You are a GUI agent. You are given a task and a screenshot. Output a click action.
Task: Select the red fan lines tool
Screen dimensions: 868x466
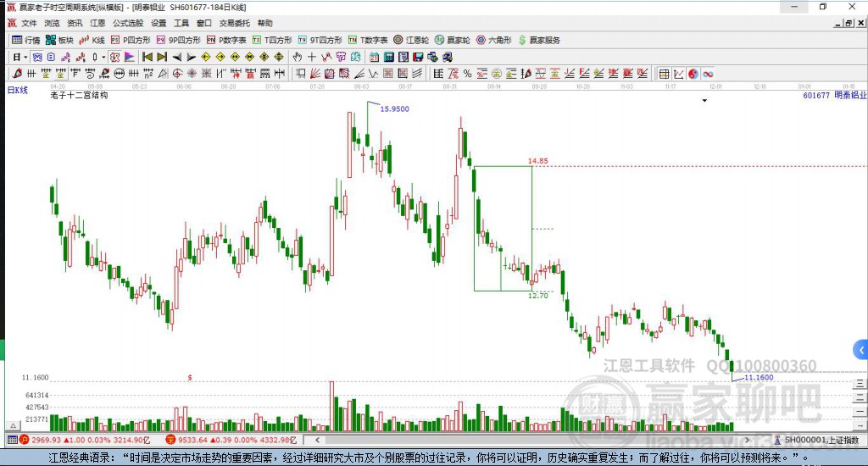click(315, 74)
